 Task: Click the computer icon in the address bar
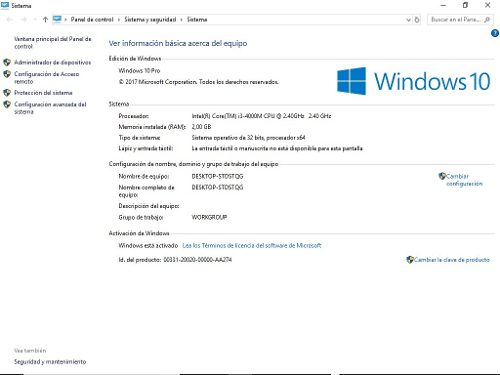pos(57,19)
